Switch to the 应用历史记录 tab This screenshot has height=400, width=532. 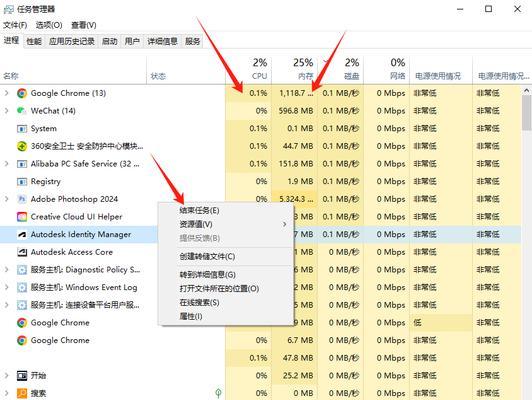click(72, 41)
